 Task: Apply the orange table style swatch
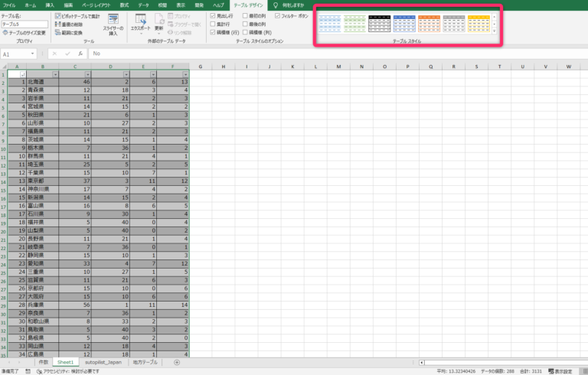(x=429, y=23)
